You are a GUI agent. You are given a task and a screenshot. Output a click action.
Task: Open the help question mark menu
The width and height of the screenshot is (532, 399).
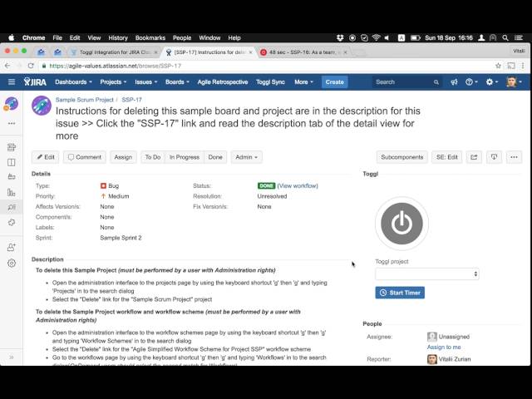[x=471, y=81]
